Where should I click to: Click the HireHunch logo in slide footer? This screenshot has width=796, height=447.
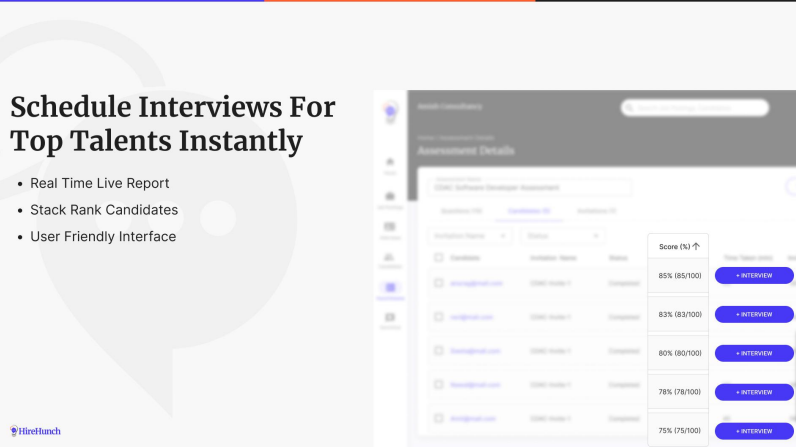click(x=35, y=431)
